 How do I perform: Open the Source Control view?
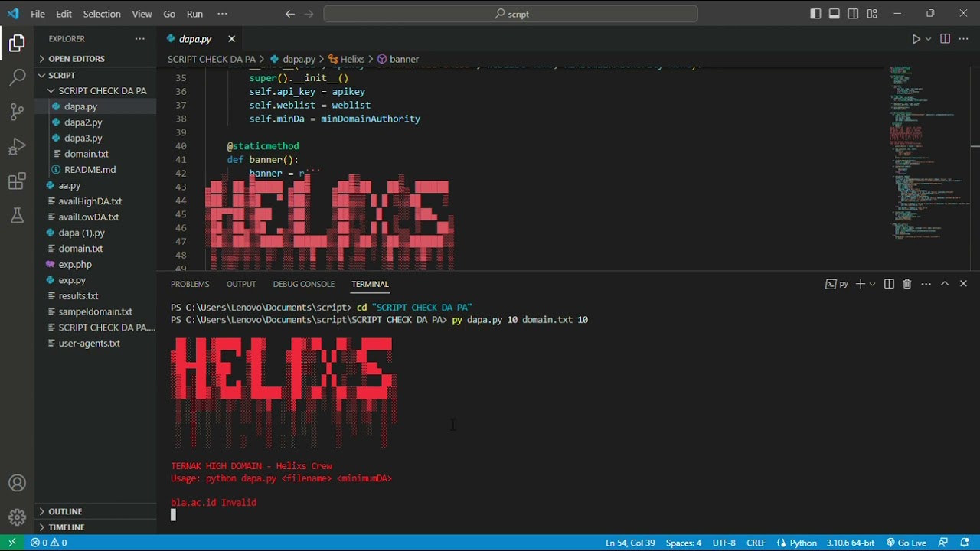pyautogui.click(x=17, y=112)
